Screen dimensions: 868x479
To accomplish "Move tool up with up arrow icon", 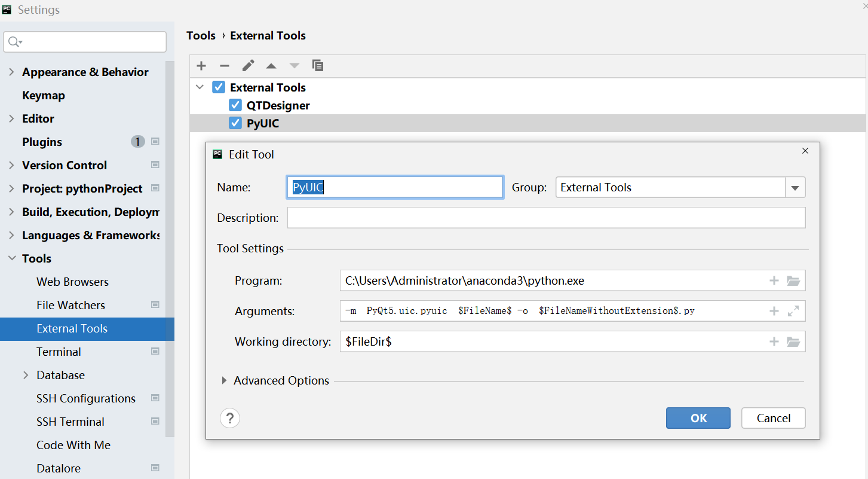I will (271, 66).
